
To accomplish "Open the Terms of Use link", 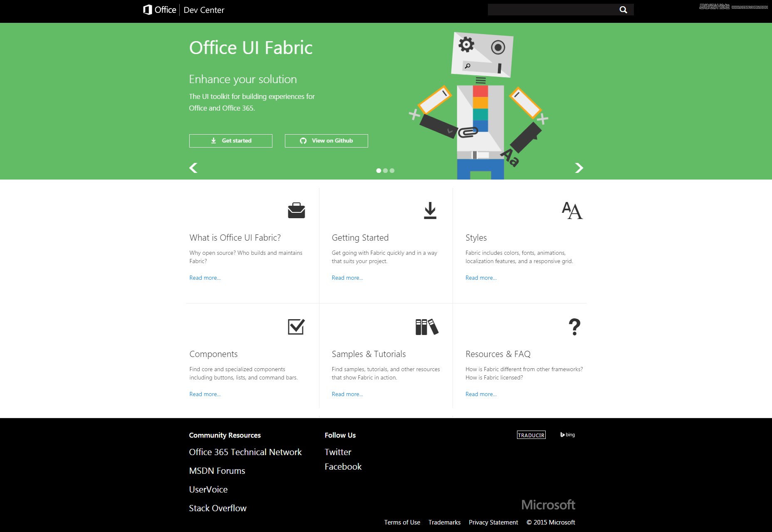I will (402, 522).
